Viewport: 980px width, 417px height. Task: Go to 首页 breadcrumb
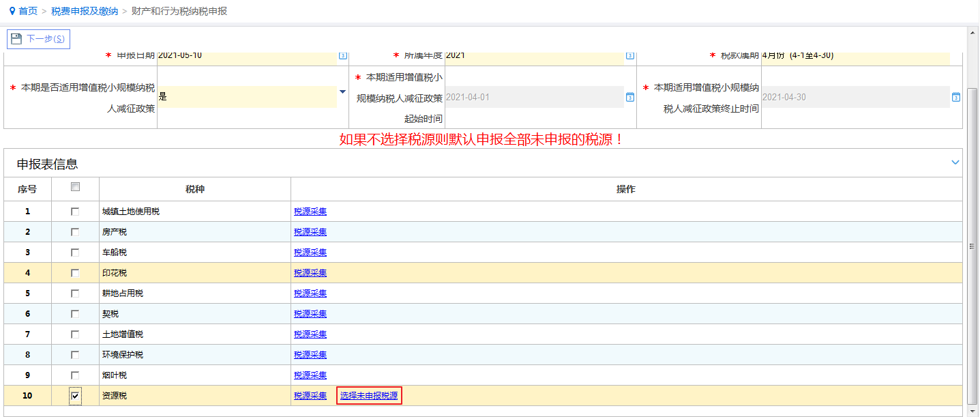(x=28, y=12)
